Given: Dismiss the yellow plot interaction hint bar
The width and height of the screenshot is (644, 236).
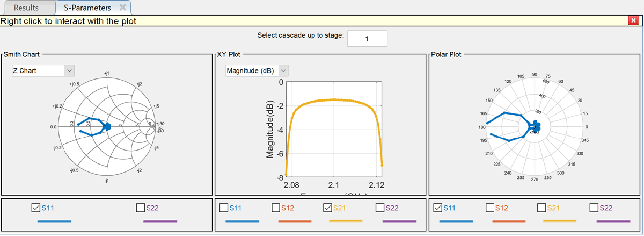Looking at the screenshot, I should pos(633,21).
